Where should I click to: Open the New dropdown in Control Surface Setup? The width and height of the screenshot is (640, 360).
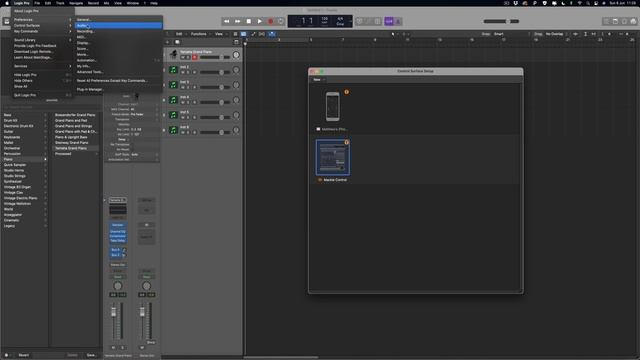pos(319,80)
